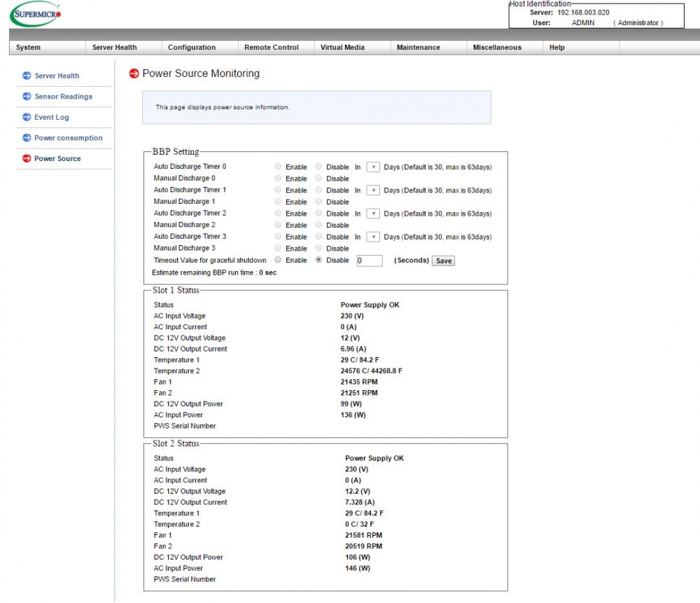Enable Timeout Value for graceful shutdown
The width and height of the screenshot is (700, 603).
pos(279,260)
